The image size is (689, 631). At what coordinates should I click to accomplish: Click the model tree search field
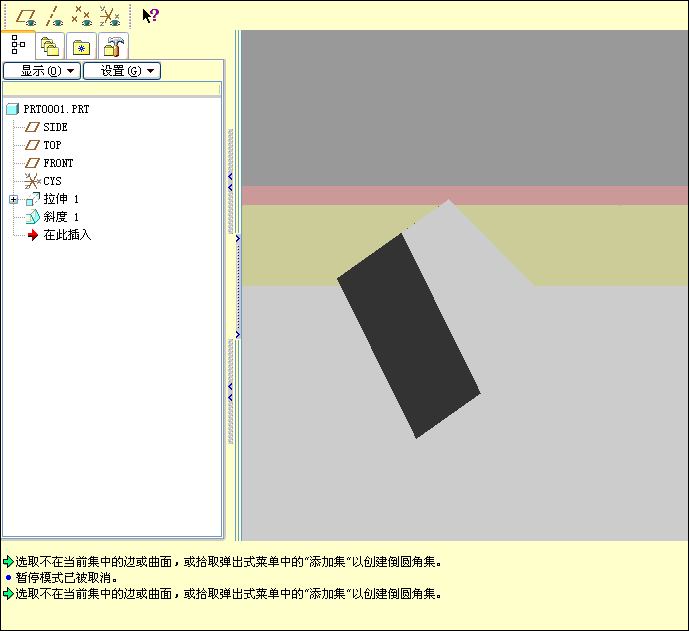point(111,89)
